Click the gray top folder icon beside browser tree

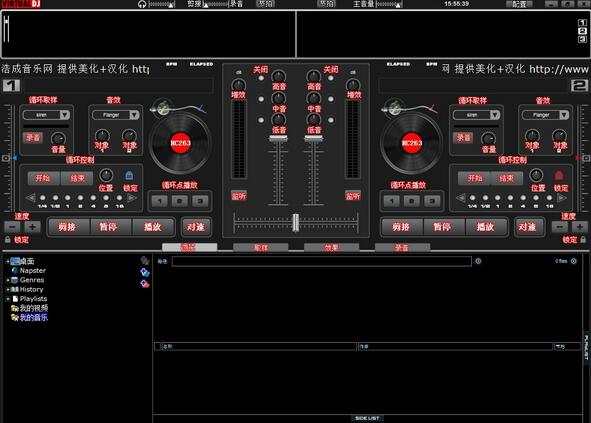145,260
